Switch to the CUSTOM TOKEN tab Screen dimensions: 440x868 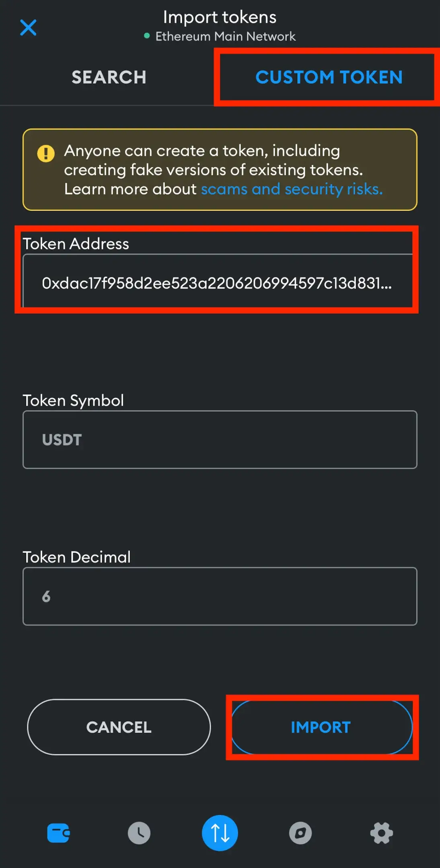tap(329, 77)
